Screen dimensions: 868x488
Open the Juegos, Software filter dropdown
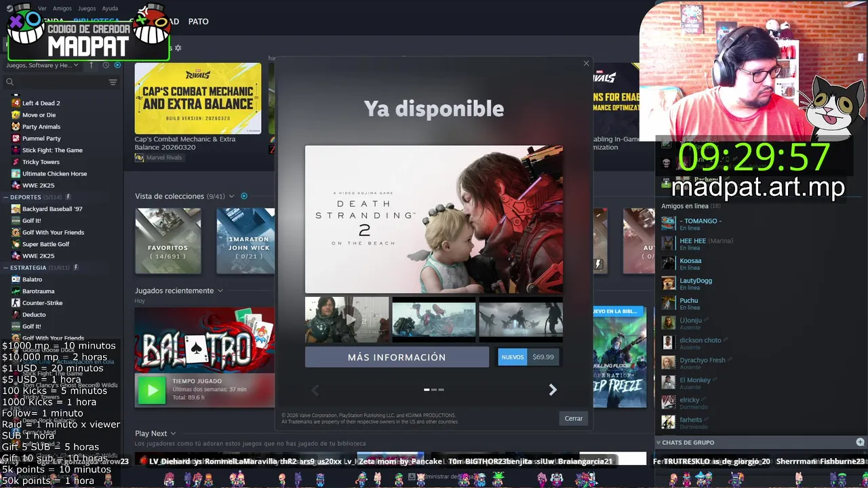[x=42, y=65]
